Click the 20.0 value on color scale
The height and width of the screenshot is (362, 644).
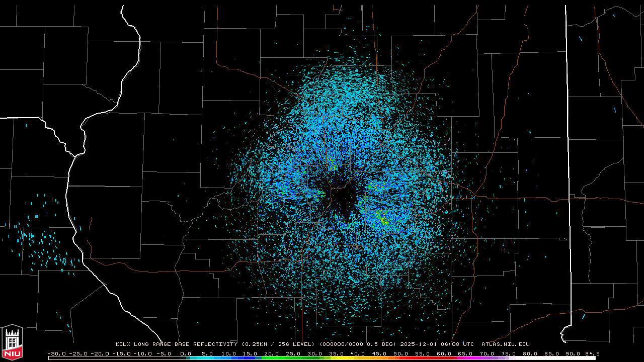pos(272,353)
